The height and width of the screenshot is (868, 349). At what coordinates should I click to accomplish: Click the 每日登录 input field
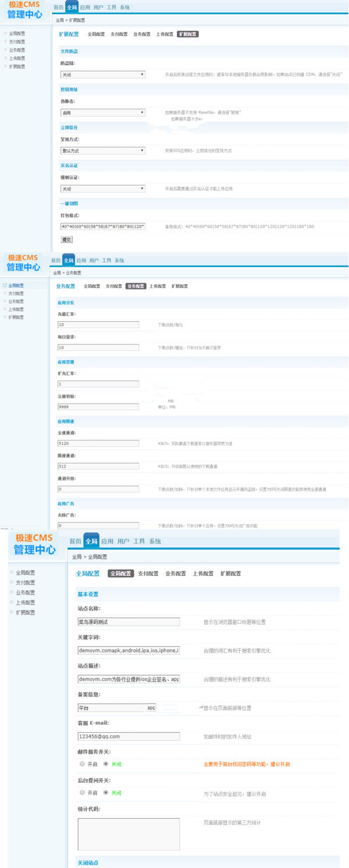click(x=98, y=347)
